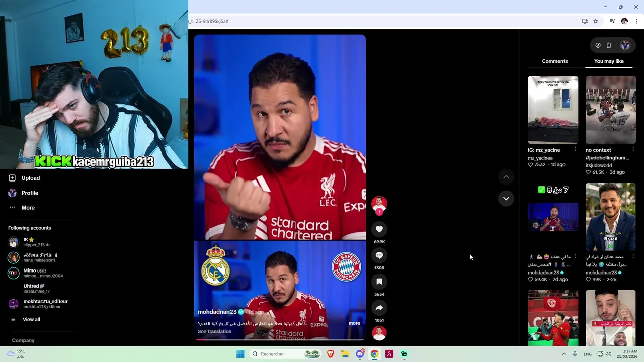Open Chrome from the taskbar
The image size is (644, 362).
[374, 354]
